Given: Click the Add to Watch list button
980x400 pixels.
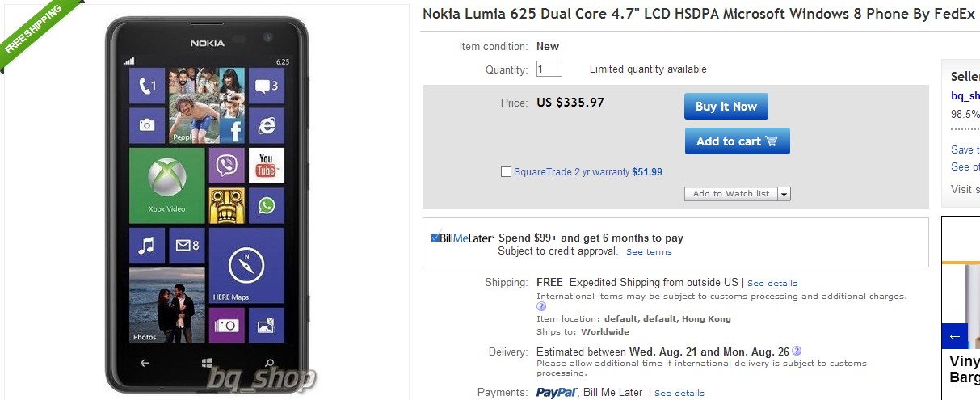Looking at the screenshot, I should pyautogui.click(x=730, y=194).
